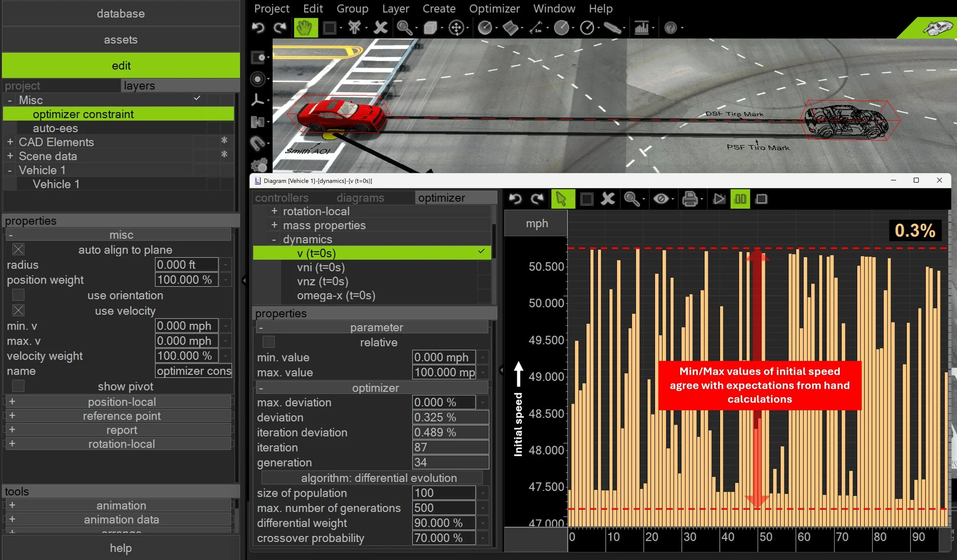Check the relative parameter checkbox
Viewport: 957px width, 560px height.
click(x=268, y=342)
